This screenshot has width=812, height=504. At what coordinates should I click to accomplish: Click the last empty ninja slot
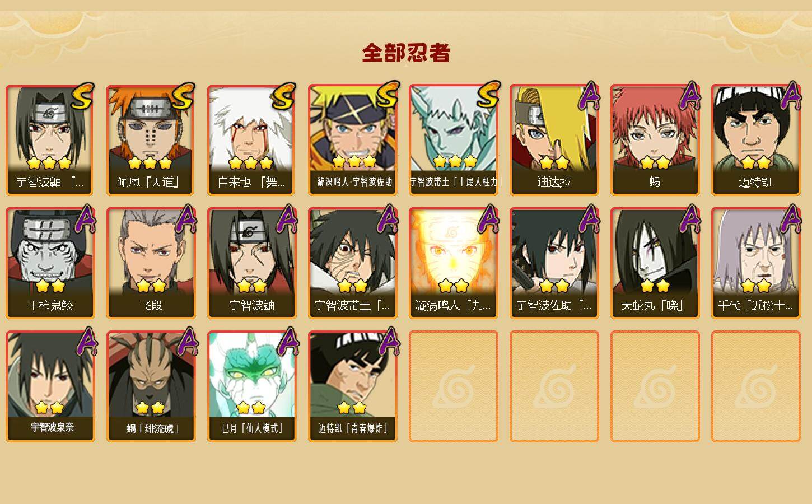755,386
